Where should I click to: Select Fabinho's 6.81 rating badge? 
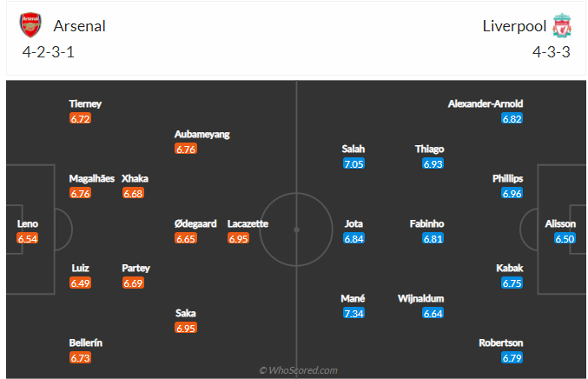(x=433, y=238)
